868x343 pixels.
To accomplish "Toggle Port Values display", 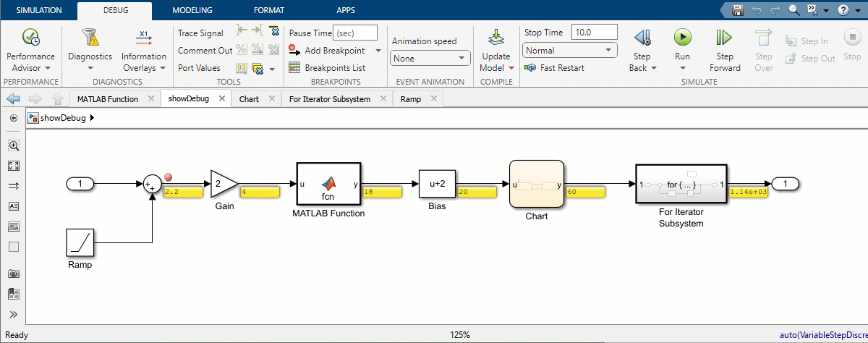I will point(199,68).
